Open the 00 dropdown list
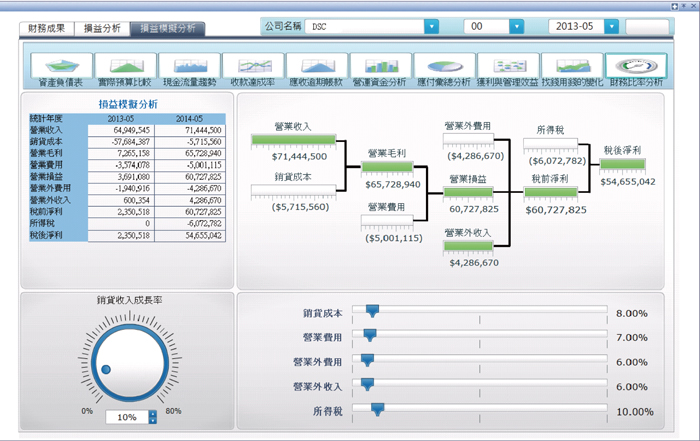 point(516,27)
